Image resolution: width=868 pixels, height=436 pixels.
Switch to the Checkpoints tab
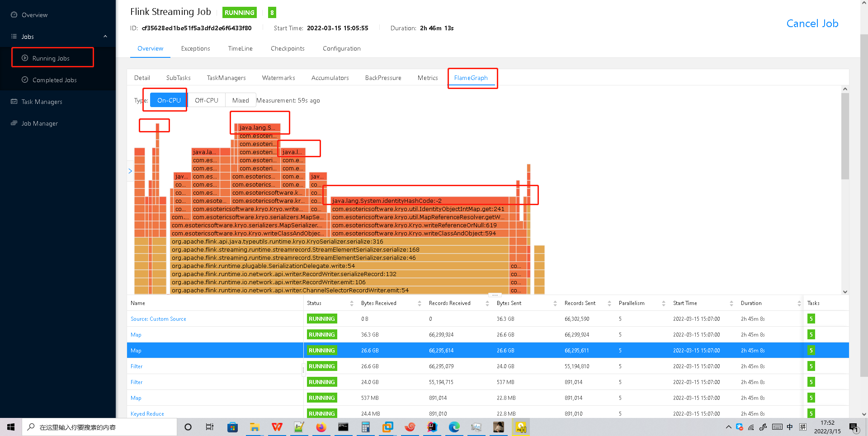(x=288, y=48)
